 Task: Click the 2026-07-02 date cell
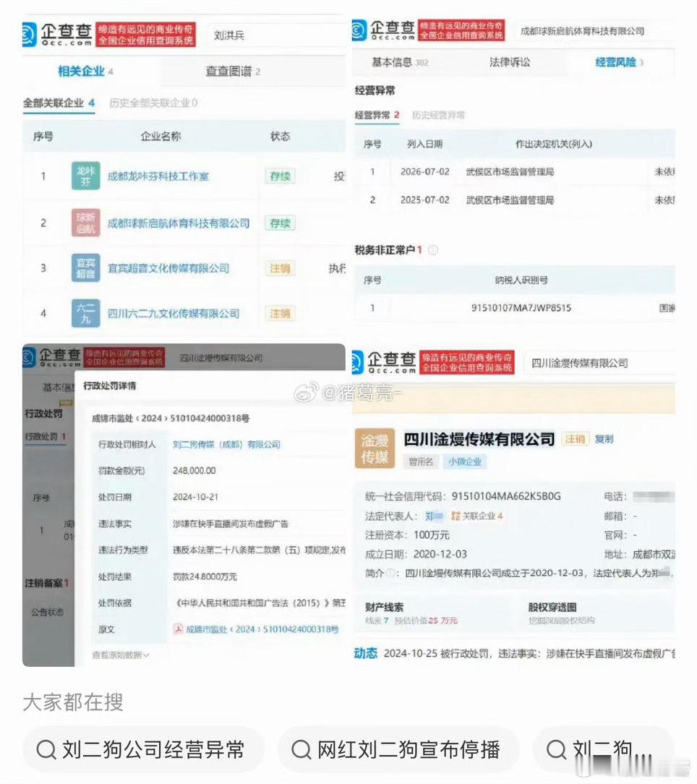point(425,172)
